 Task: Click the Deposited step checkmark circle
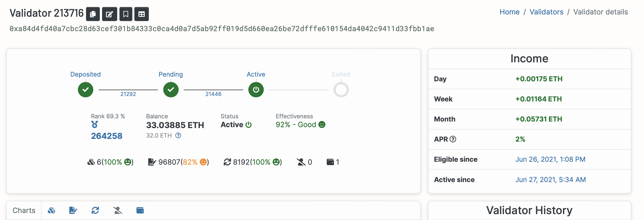tap(86, 89)
